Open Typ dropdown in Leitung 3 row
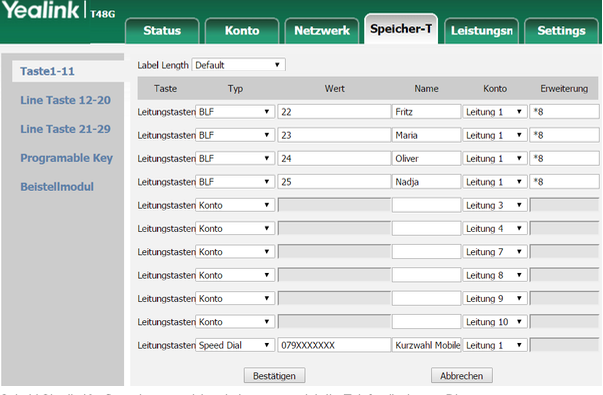The height and width of the screenshot is (395, 603). [235, 205]
